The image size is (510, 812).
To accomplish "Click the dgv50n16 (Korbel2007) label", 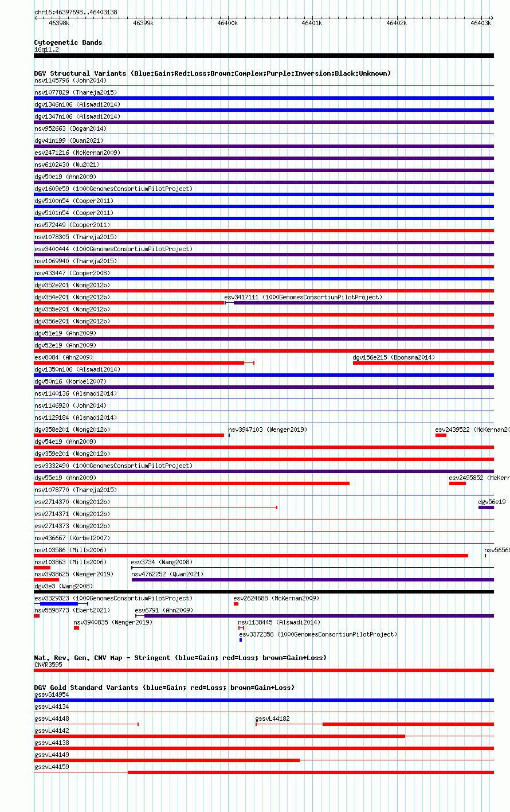I will [70, 381].
